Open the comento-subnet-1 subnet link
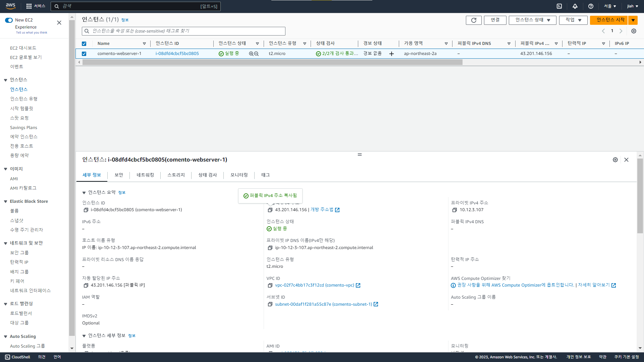The height and width of the screenshot is (362, 644). tap(323, 304)
